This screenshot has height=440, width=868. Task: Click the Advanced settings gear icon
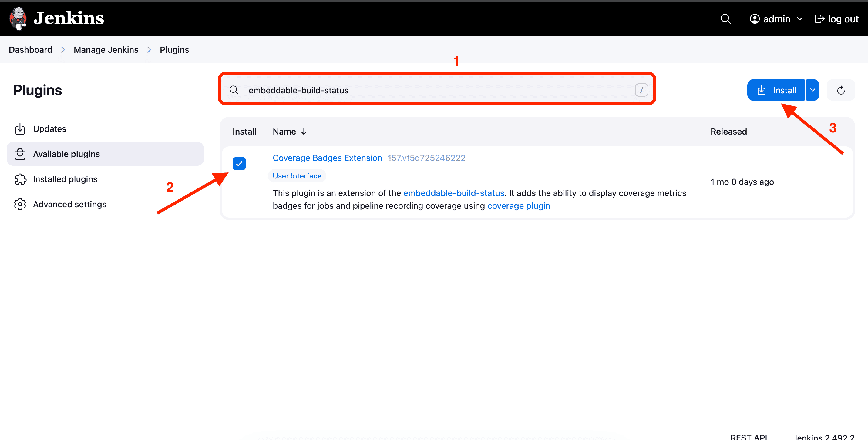point(20,204)
